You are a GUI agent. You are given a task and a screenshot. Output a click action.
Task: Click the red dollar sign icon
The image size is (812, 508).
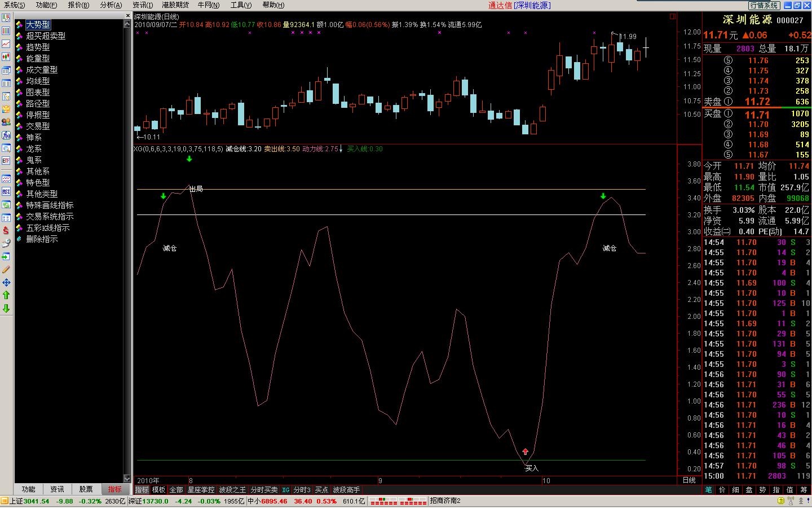6,230
